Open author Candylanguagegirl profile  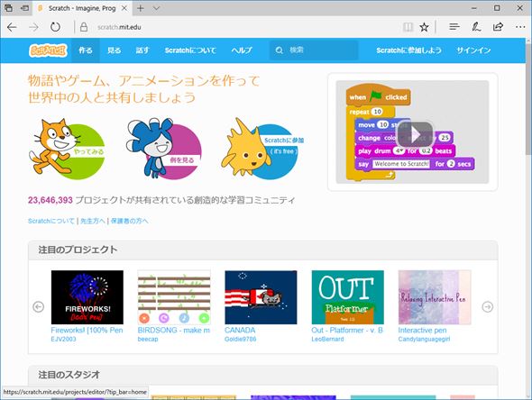(x=424, y=339)
